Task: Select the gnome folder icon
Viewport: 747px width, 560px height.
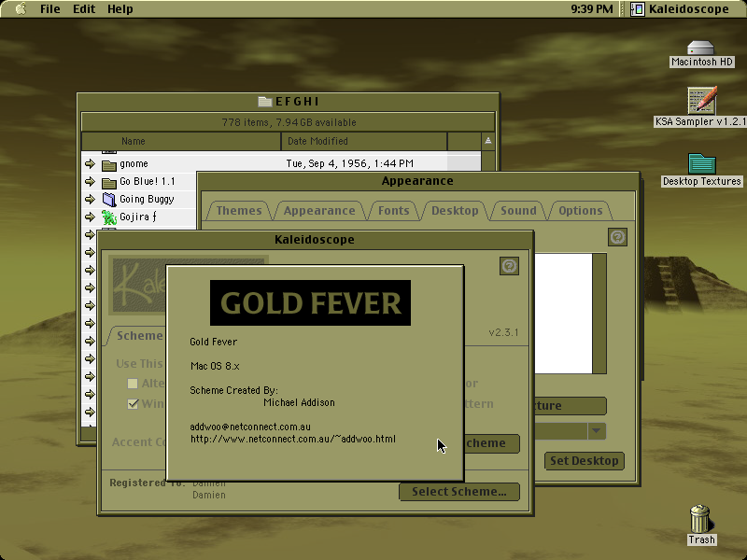Action: click(x=109, y=165)
